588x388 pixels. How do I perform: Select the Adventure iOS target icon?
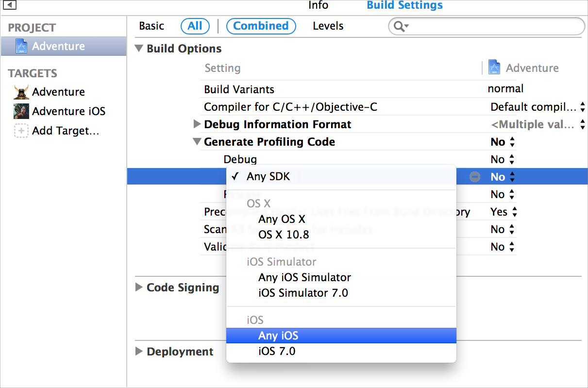click(20, 111)
